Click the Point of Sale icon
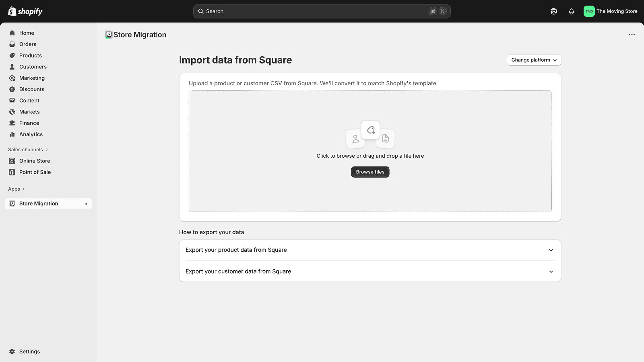The height and width of the screenshot is (362, 644). pyautogui.click(x=12, y=172)
